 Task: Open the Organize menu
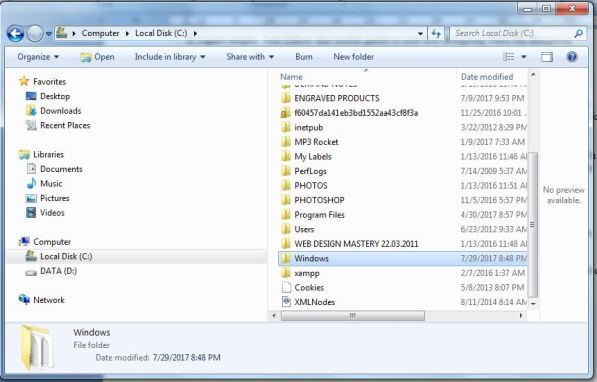[38, 57]
